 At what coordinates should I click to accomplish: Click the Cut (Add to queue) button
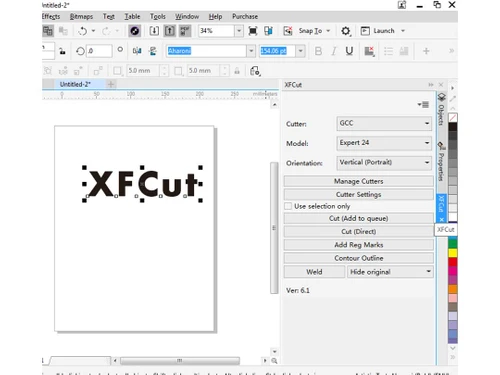coord(358,218)
